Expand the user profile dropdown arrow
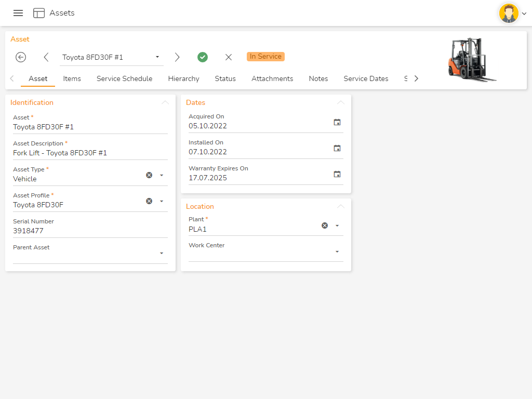 (x=524, y=14)
